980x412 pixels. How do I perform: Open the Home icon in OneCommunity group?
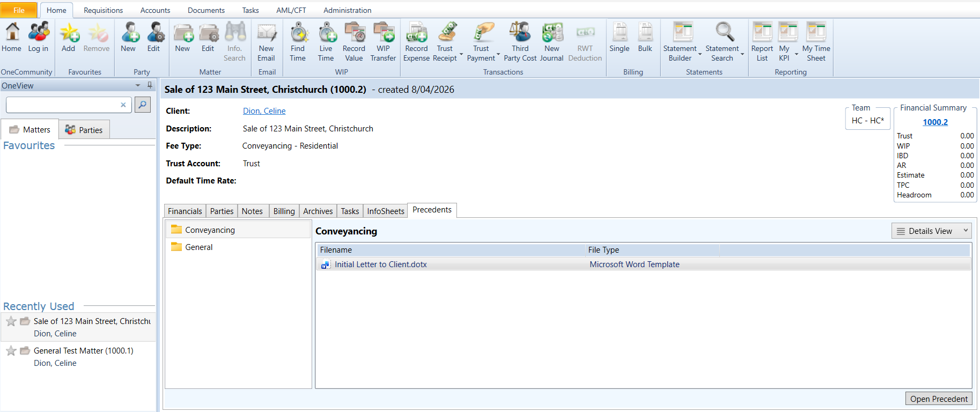pyautogui.click(x=11, y=38)
